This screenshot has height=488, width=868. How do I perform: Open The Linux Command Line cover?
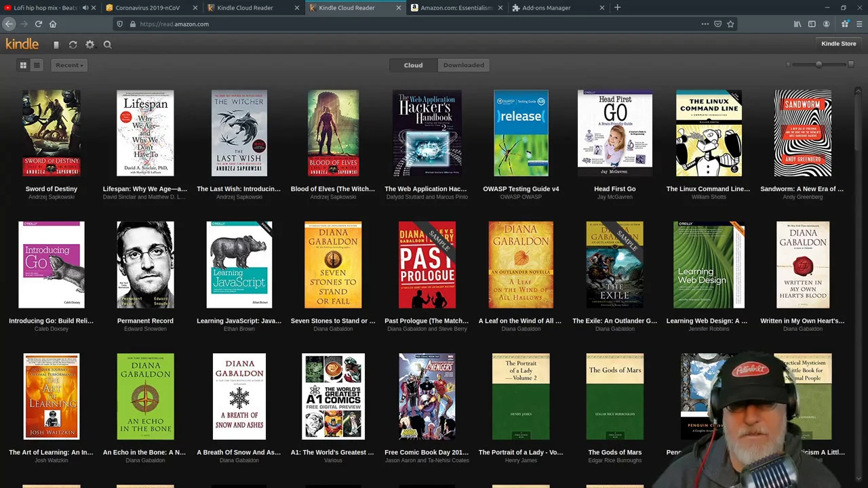[x=709, y=133]
